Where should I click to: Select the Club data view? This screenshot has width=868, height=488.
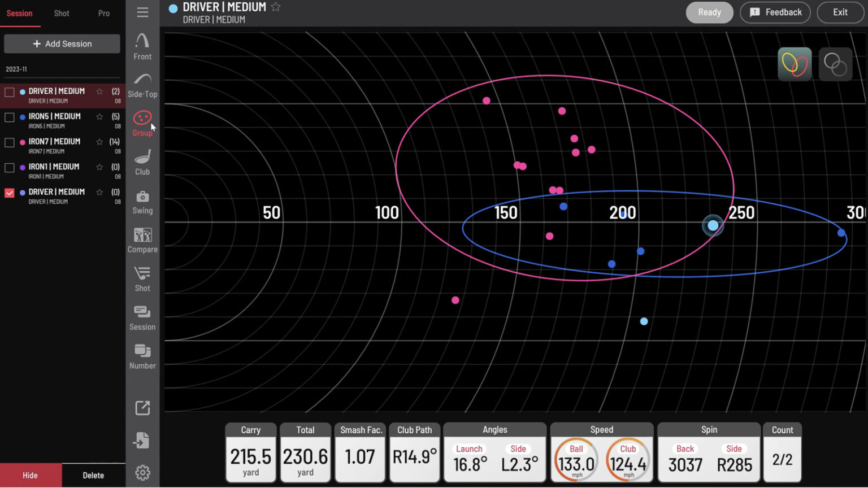tap(142, 162)
